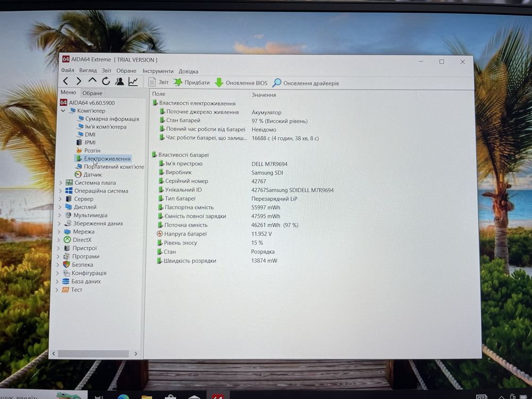Click the Значення column header
This screenshot has height=399, width=532.
[x=333, y=95]
